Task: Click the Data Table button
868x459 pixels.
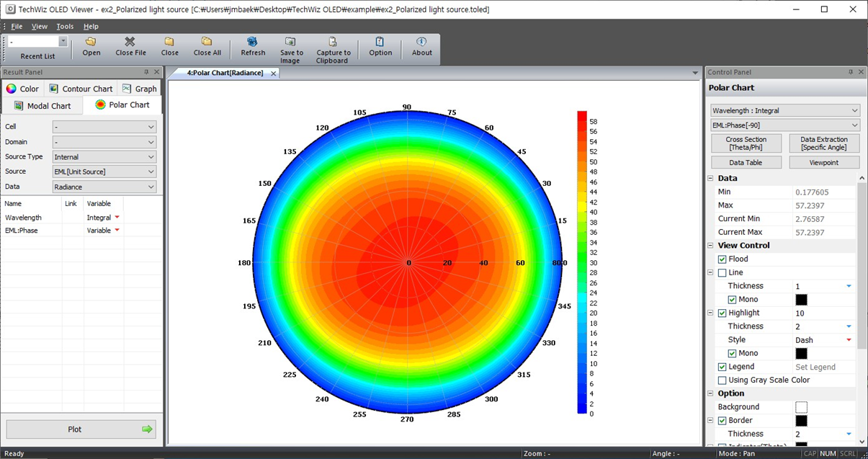Action: pos(746,163)
